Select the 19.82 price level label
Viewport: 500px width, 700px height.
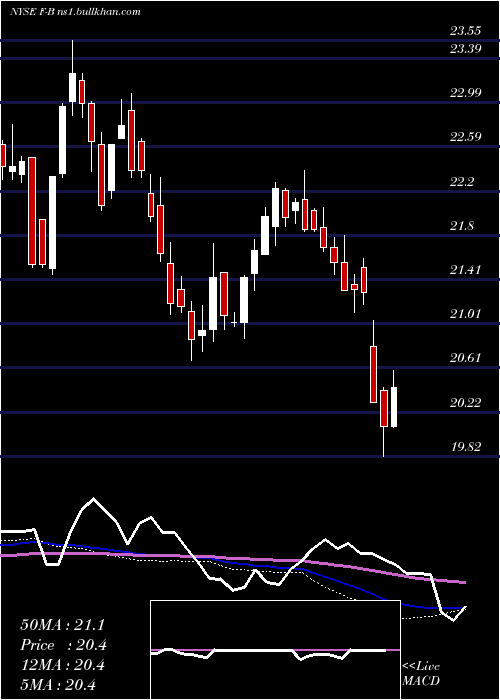coord(466,446)
